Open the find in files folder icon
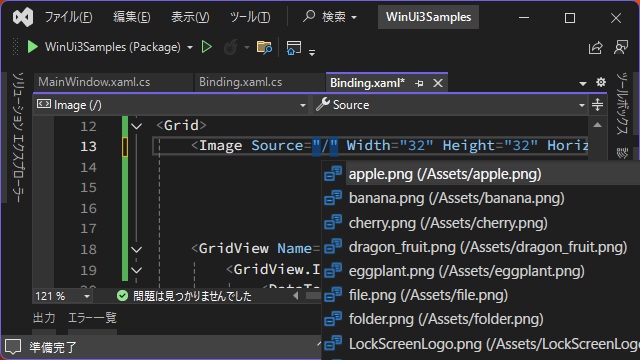640x360 pixels. (264, 47)
